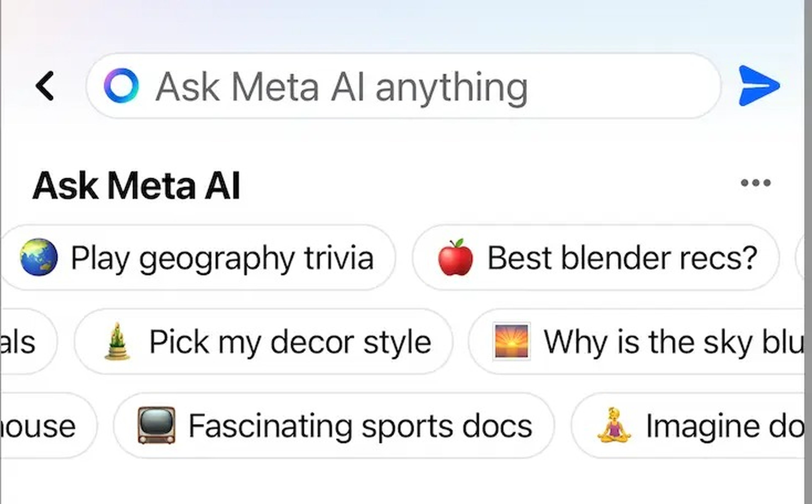
Task: Focus the Ask Meta AI anything field
Action: (x=403, y=86)
